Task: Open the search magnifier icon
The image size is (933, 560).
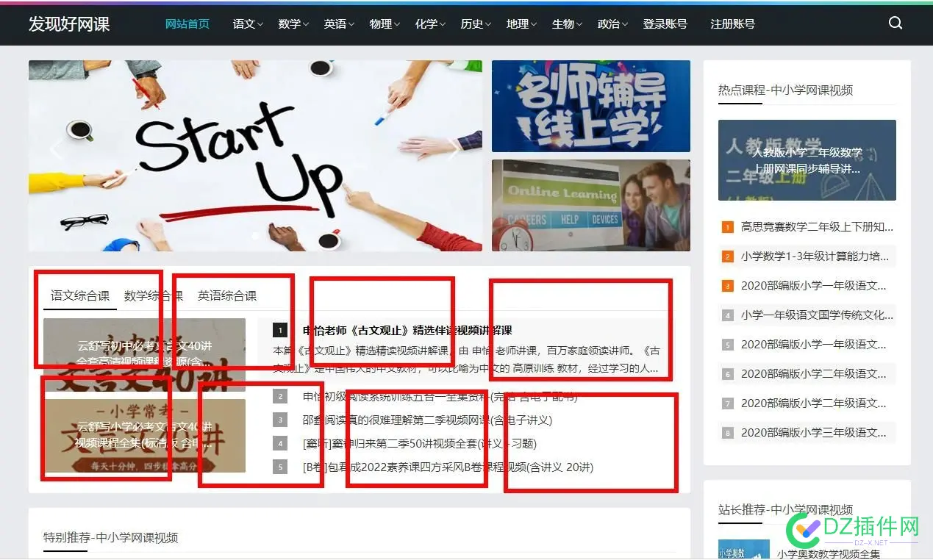Action: 895,23
